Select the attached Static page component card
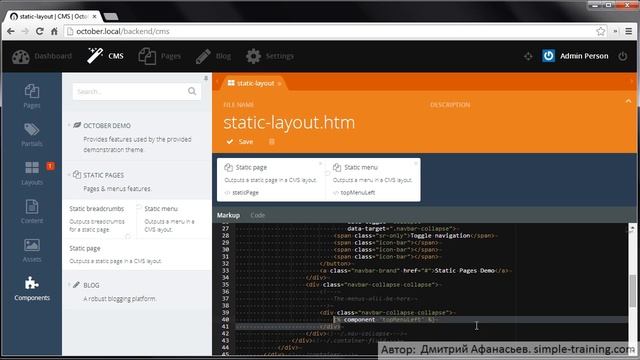Screen dimensions: 640x360 coord(271,180)
